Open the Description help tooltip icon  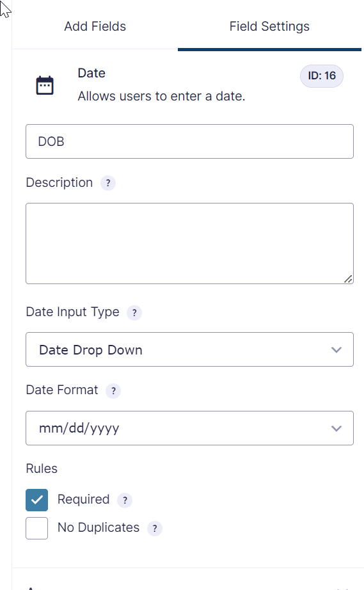[108, 183]
